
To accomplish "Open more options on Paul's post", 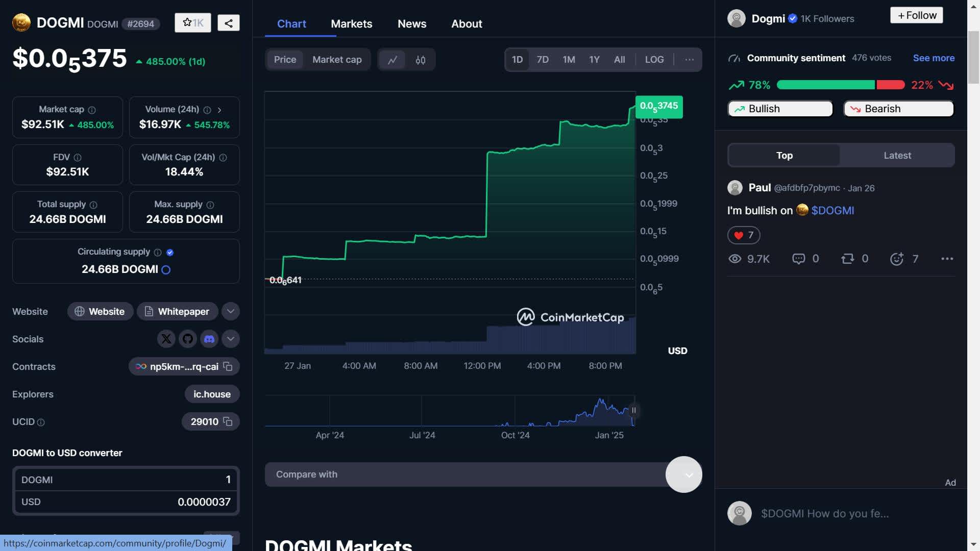I will 947,259.
